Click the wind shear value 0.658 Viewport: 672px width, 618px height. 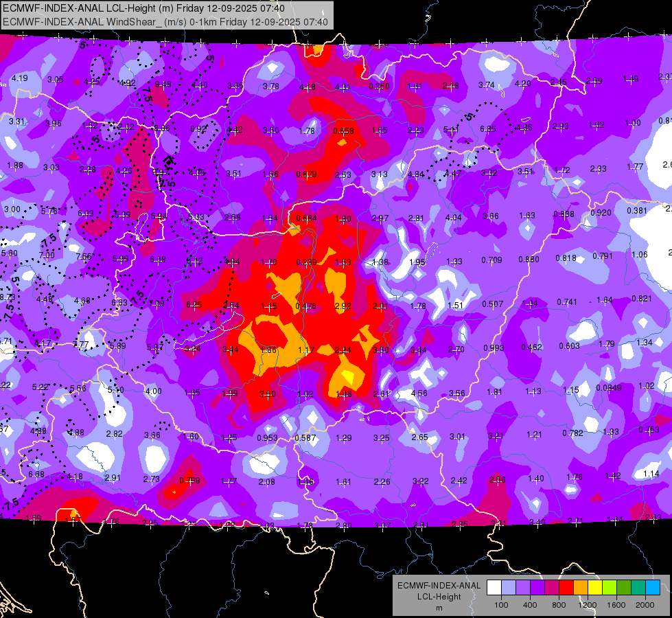click(344, 130)
